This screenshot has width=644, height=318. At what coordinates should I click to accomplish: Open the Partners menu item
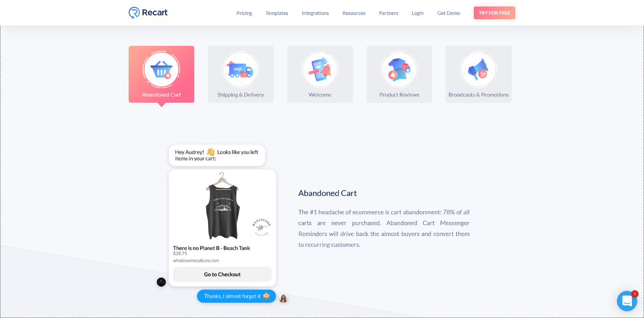(x=389, y=13)
